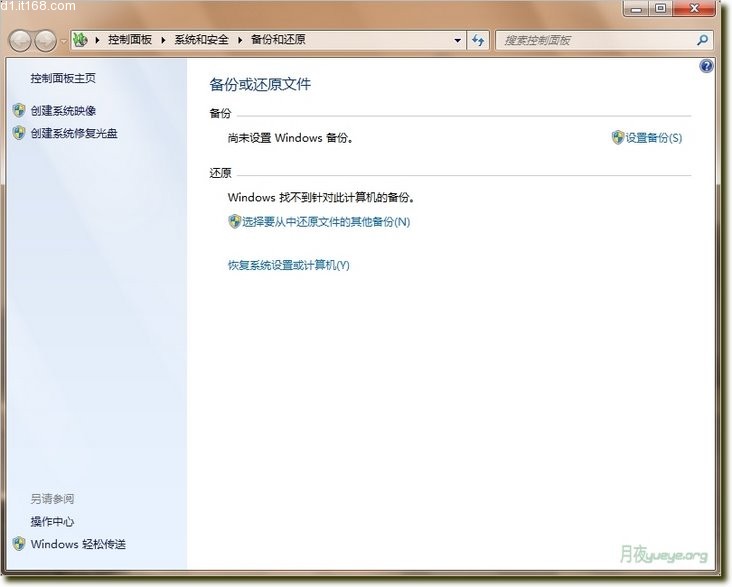Click the 尚未设置 Windows 备份 text
This screenshot has height=587, width=732.
click(x=290, y=138)
